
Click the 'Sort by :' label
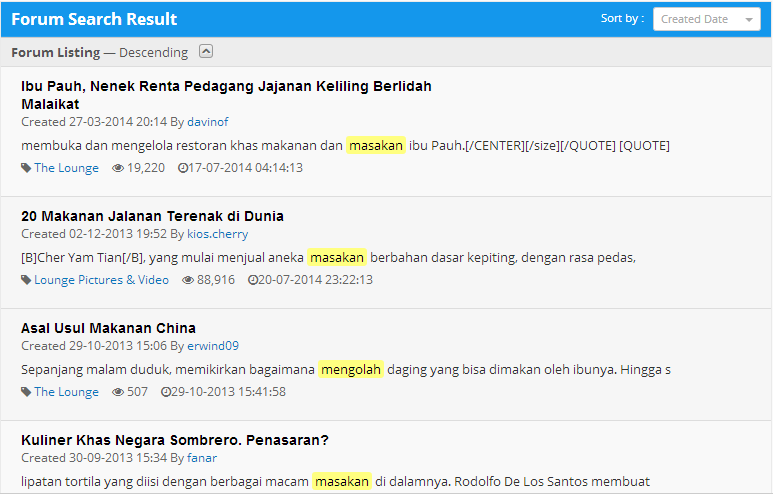coord(622,18)
